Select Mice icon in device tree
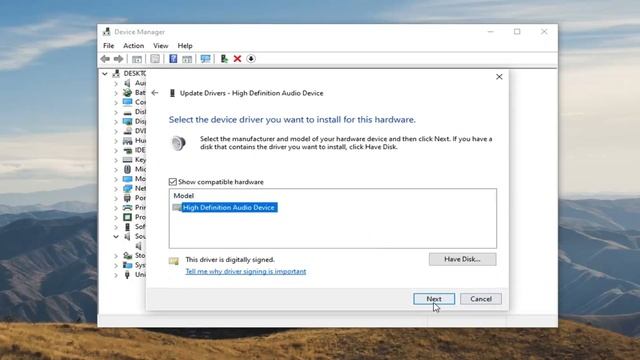The height and width of the screenshot is (360, 640). [127, 169]
